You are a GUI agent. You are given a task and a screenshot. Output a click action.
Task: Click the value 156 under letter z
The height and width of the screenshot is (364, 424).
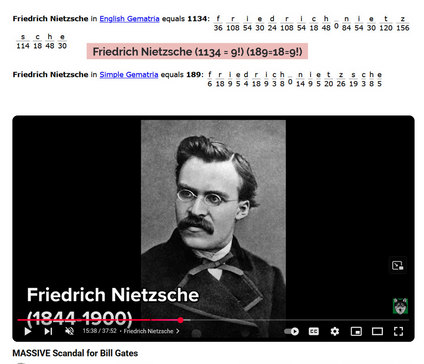click(403, 28)
